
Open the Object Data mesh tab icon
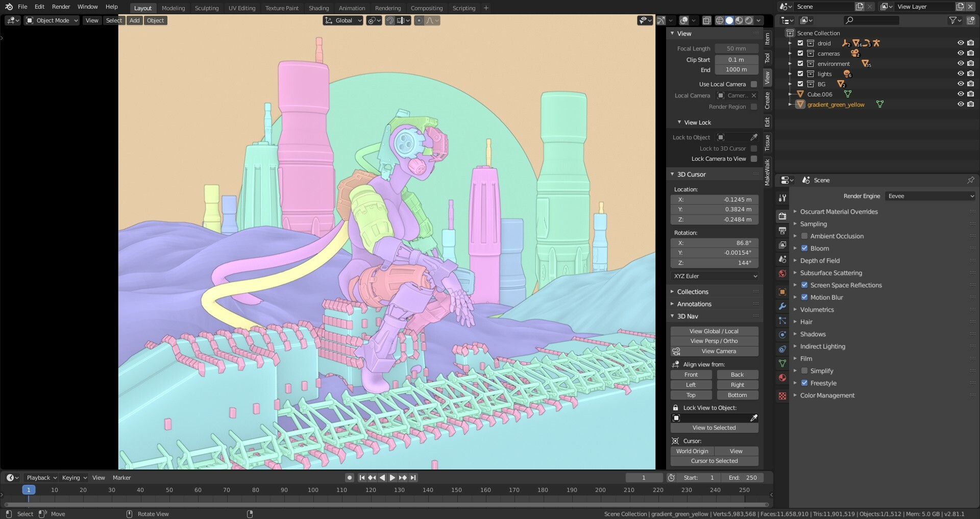point(782,363)
